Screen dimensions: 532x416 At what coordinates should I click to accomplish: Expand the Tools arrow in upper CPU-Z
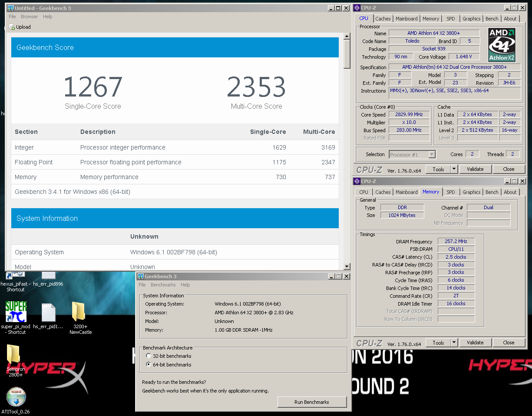coord(454,169)
